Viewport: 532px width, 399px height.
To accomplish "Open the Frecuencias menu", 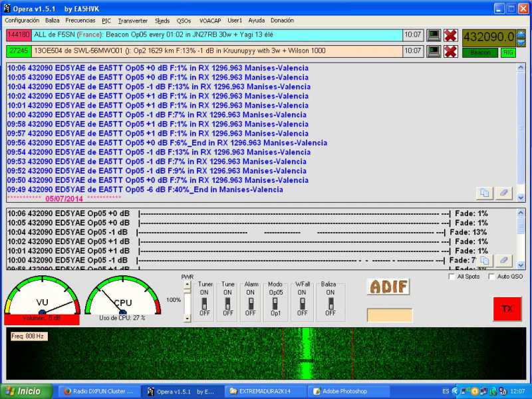I will pyautogui.click(x=80, y=21).
